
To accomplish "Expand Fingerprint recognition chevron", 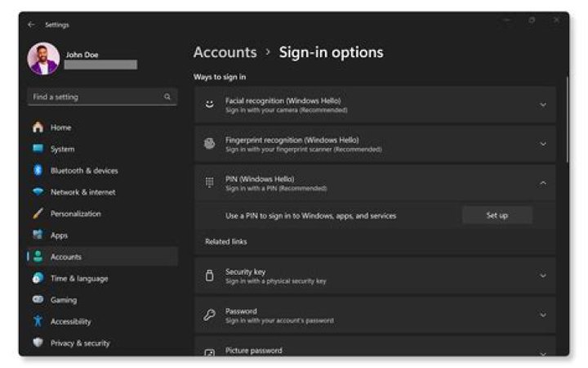I will [x=542, y=144].
